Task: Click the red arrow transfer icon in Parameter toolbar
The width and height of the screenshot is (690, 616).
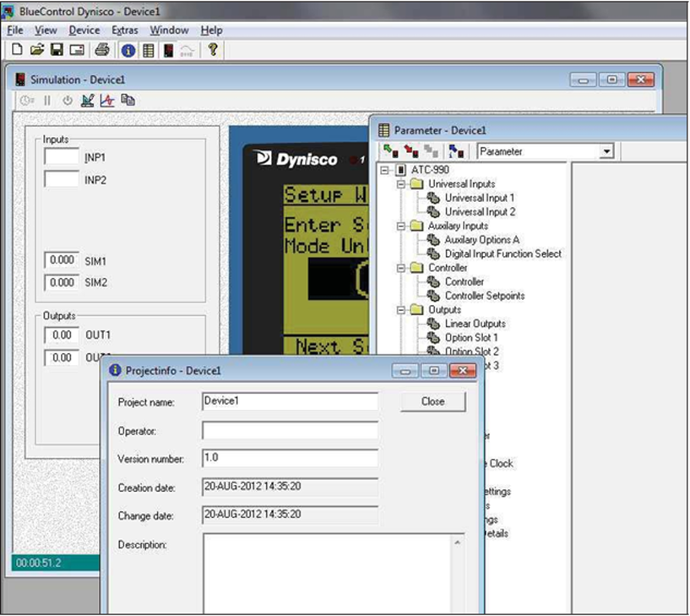Action: coord(411,151)
